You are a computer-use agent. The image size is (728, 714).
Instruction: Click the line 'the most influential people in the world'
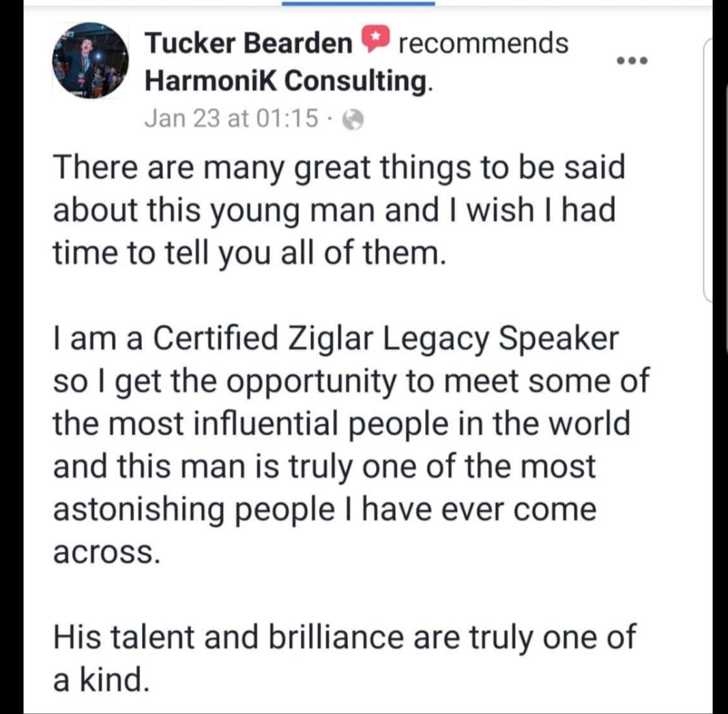(342, 424)
